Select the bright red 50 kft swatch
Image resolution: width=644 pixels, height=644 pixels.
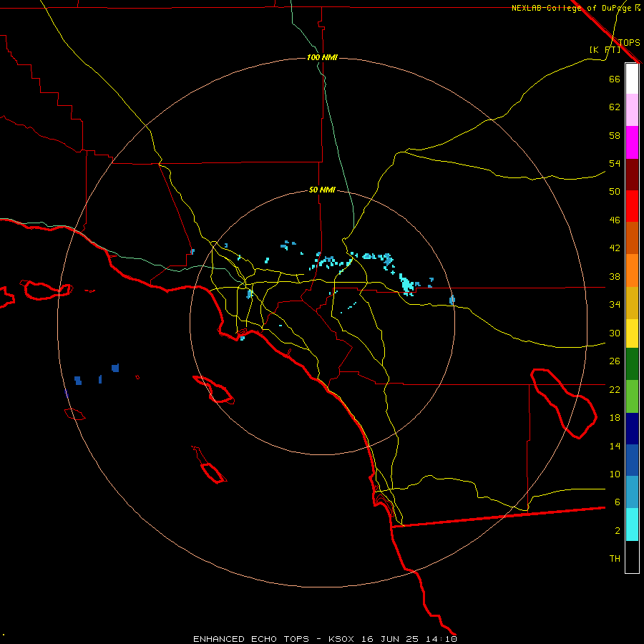[x=632, y=206]
